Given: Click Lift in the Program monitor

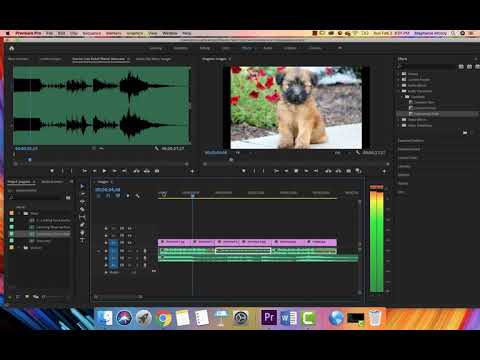Looking at the screenshot, I should point(328,171).
